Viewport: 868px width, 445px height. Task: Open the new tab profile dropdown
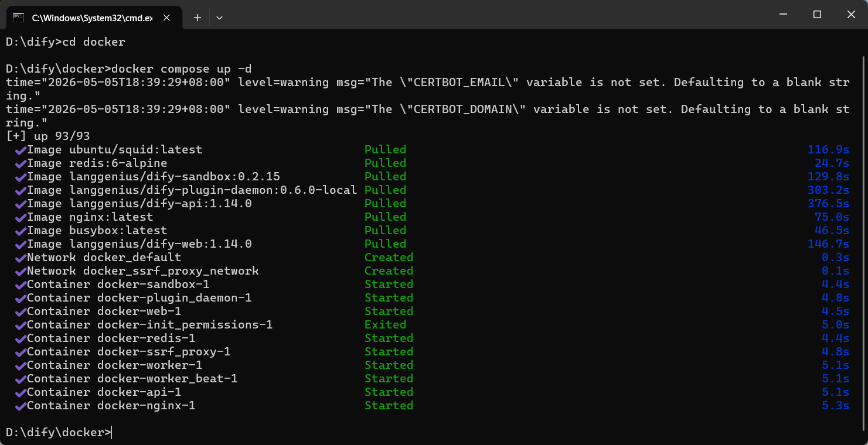pos(219,18)
